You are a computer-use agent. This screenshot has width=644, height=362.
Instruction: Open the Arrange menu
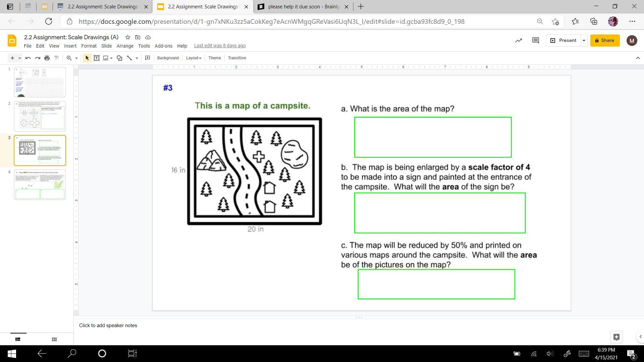click(x=125, y=46)
